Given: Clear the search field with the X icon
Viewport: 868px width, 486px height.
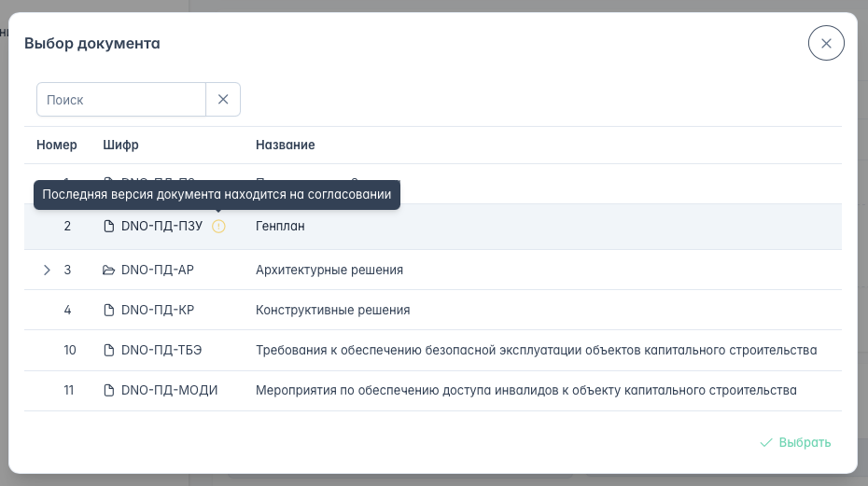Looking at the screenshot, I should pyautogui.click(x=223, y=100).
